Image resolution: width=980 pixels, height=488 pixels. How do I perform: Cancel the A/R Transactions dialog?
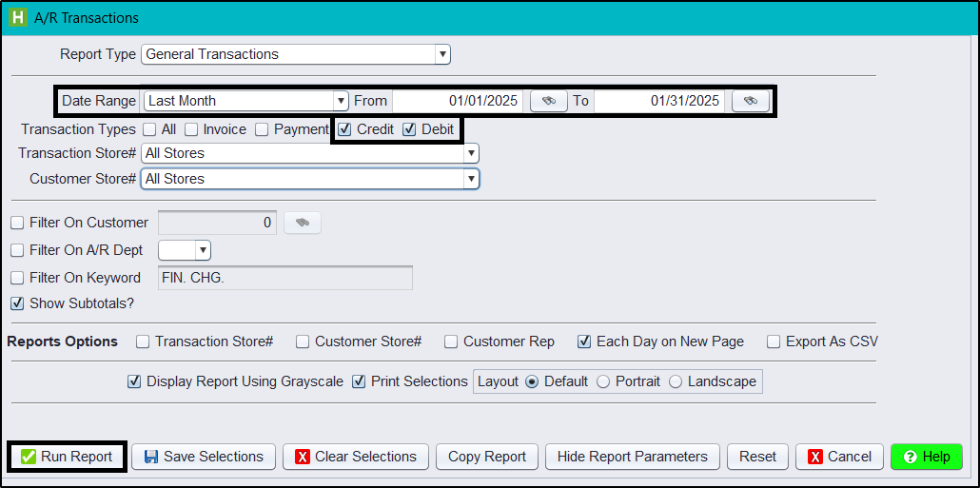(x=839, y=457)
